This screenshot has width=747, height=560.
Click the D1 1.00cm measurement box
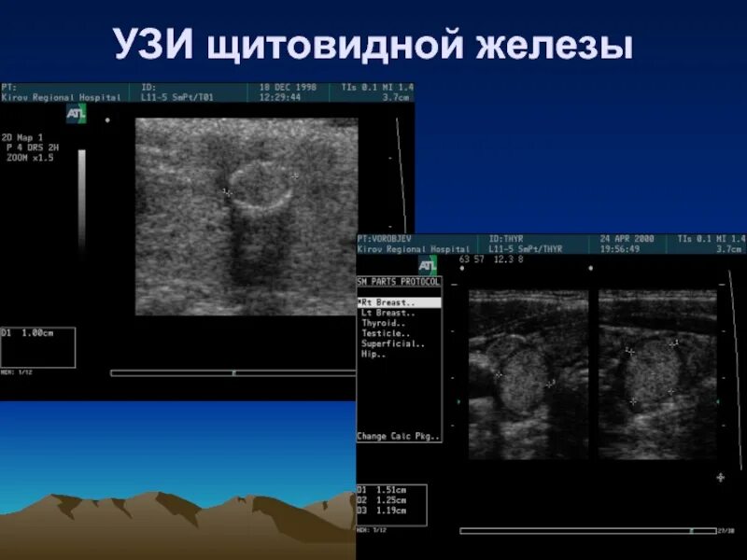pyautogui.click(x=37, y=347)
